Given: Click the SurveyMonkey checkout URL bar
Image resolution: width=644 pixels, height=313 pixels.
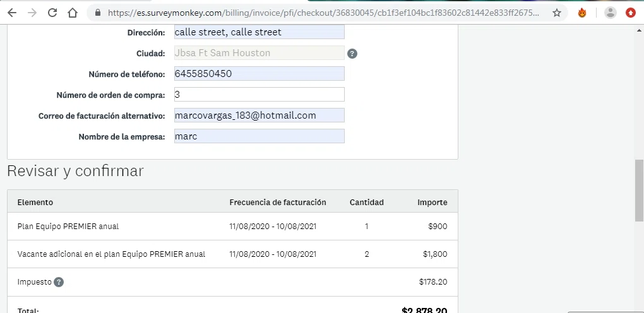Looking at the screenshot, I should (323, 13).
